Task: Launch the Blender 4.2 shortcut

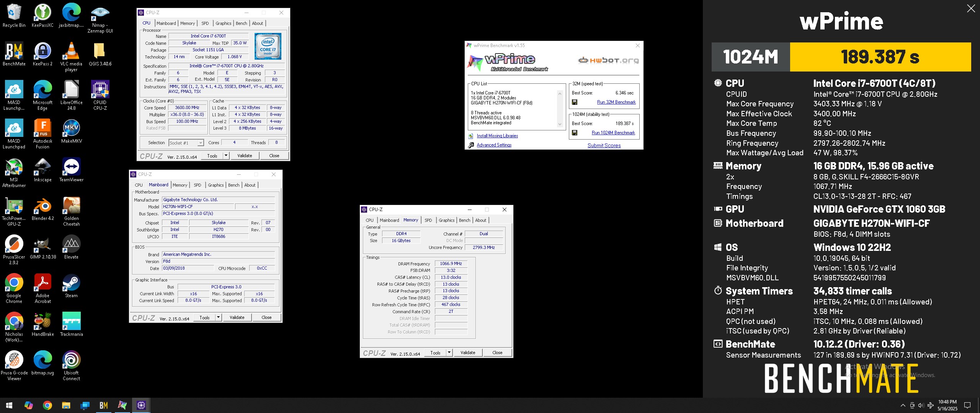Action: [42, 208]
